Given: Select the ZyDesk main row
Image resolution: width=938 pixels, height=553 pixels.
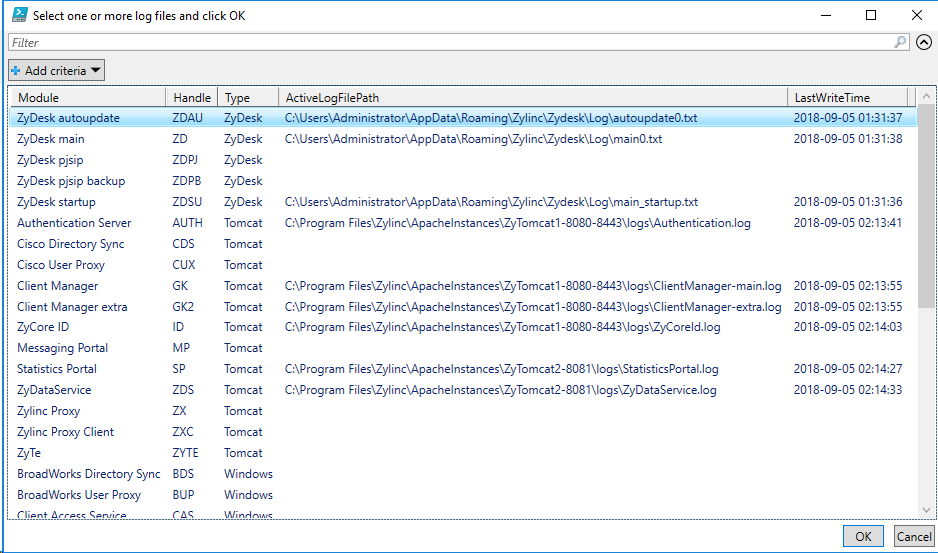Looking at the screenshot, I should point(463,139).
